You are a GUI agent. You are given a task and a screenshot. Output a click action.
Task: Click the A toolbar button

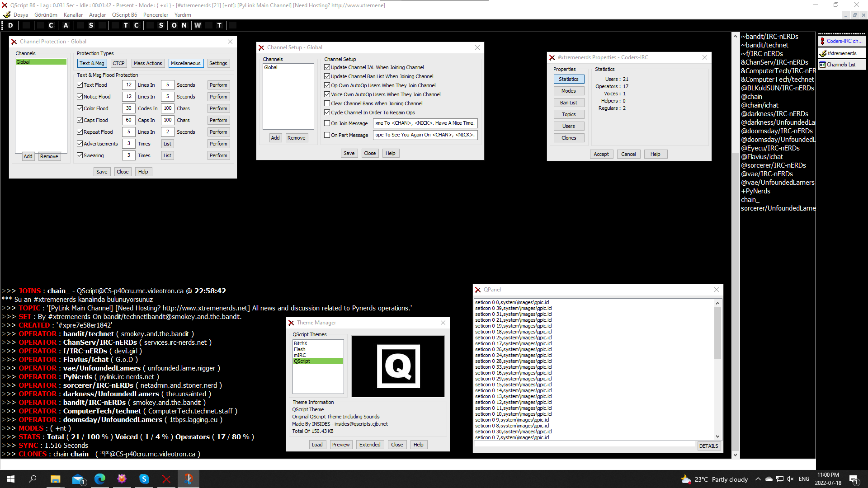point(66,25)
